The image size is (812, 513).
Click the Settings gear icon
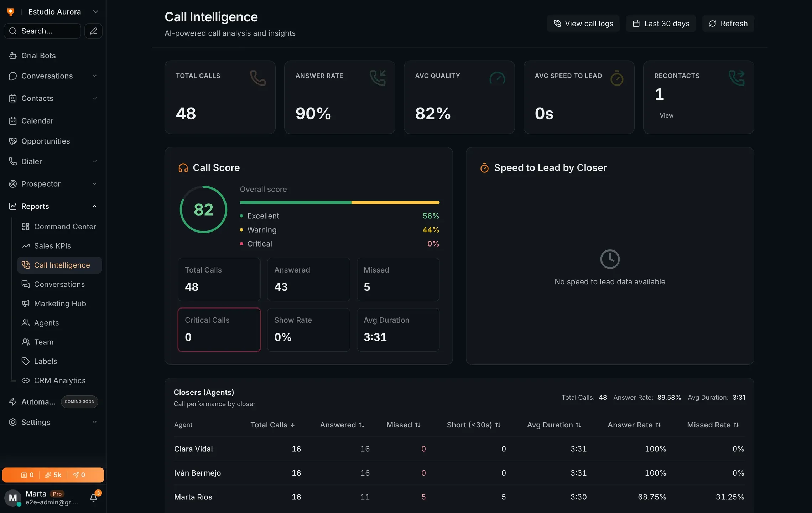point(13,422)
